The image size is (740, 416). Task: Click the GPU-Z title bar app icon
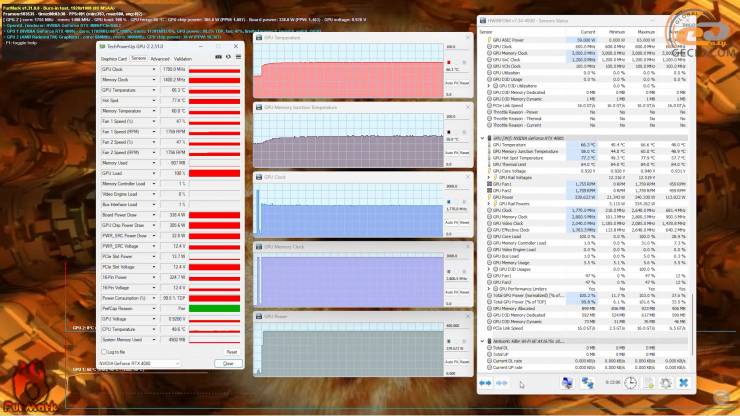[x=102, y=46]
